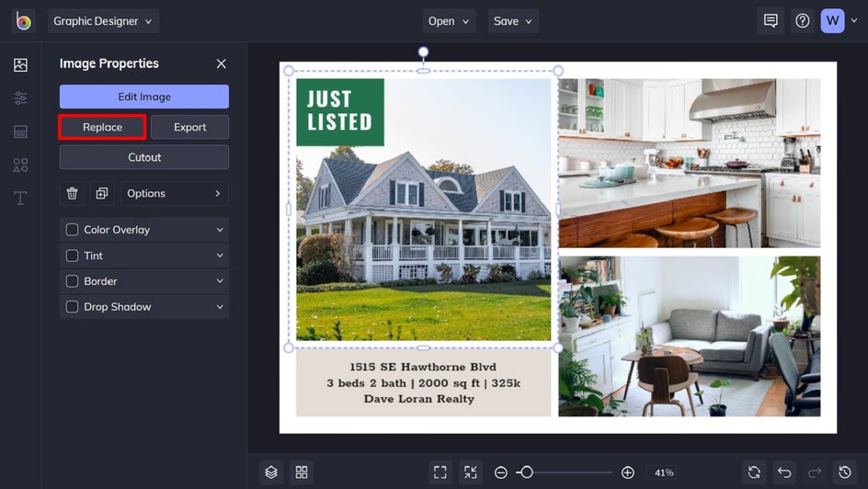Open the Graphic Designer dropdown

click(x=103, y=21)
